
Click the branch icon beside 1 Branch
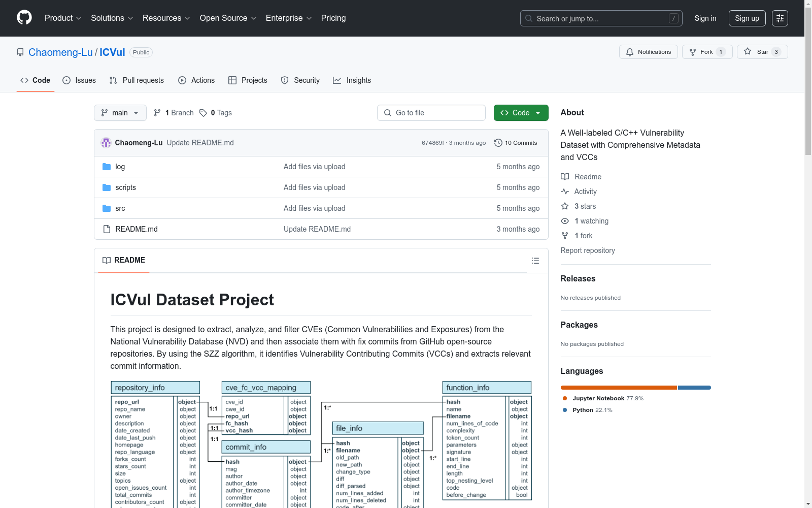157,113
